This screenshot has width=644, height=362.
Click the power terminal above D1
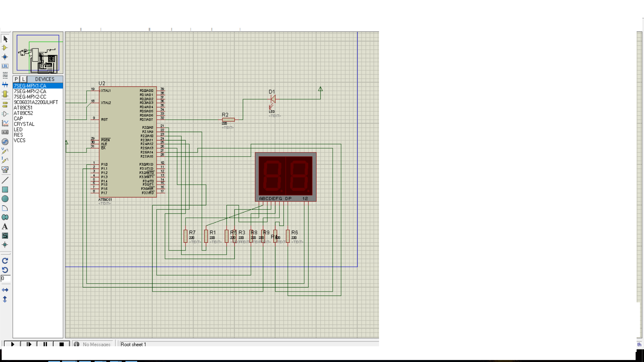[x=320, y=89]
